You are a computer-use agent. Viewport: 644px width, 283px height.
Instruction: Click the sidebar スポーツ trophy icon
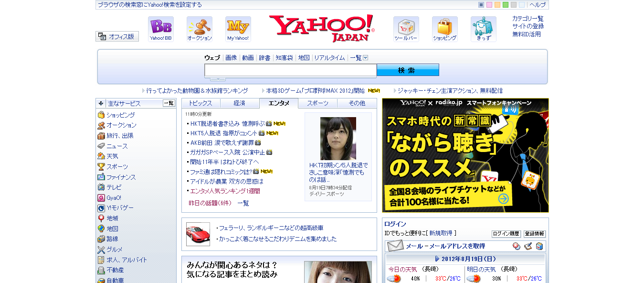(x=101, y=166)
